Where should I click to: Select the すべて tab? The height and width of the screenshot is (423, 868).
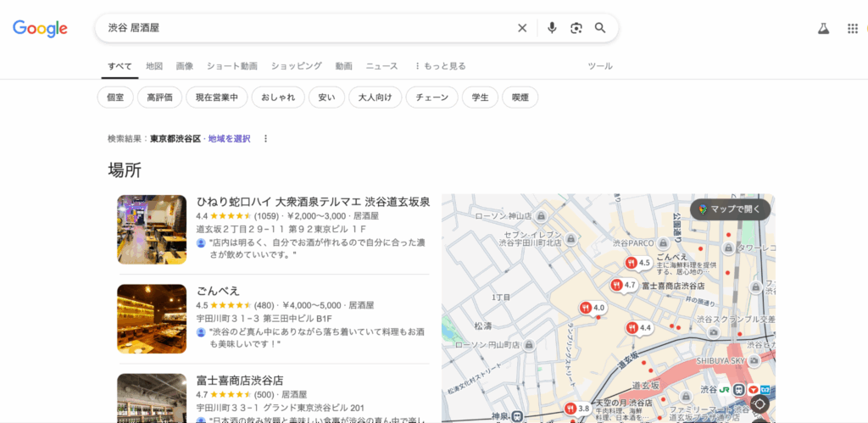point(120,66)
